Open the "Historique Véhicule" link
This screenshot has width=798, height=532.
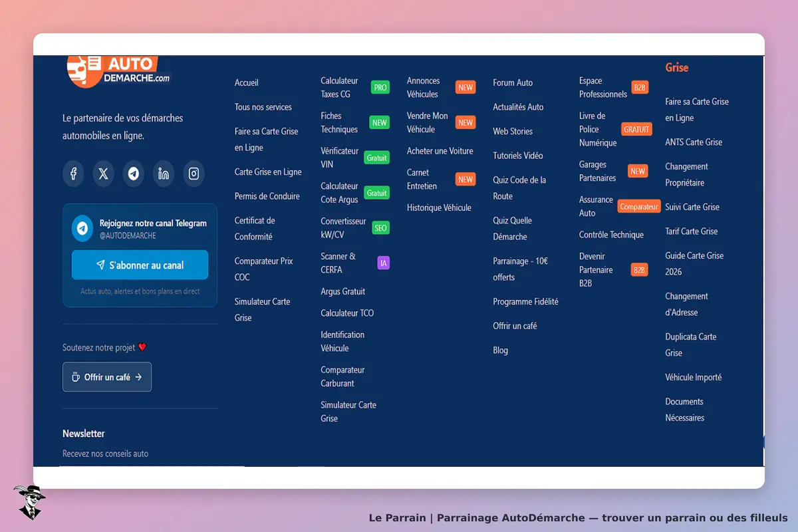pyautogui.click(x=439, y=207)
